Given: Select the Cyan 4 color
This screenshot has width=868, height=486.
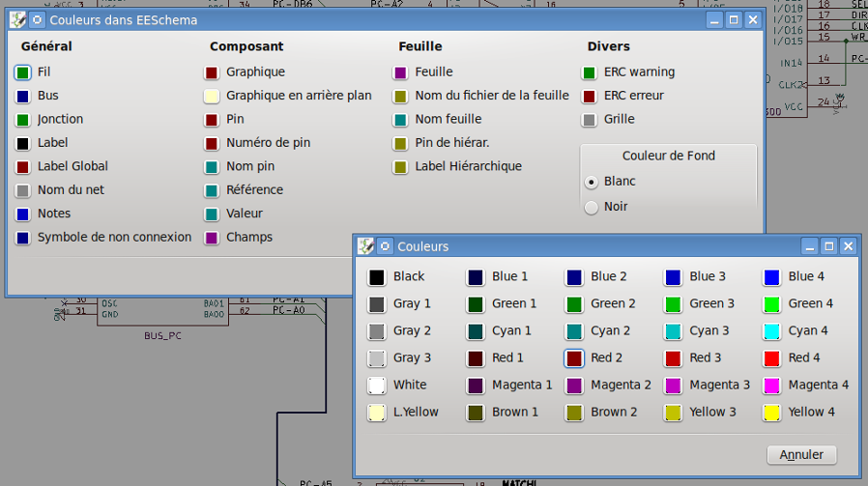Looking at the screenshot, I should click(x=771, y=331).
